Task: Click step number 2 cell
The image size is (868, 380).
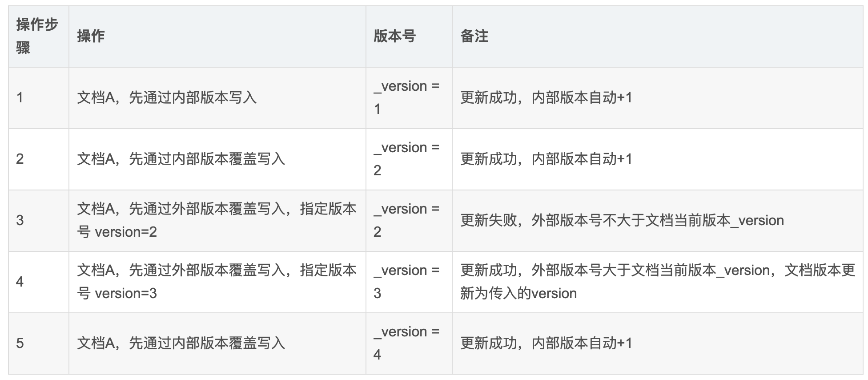Action: pyautogui.click(x=20, y=159)
